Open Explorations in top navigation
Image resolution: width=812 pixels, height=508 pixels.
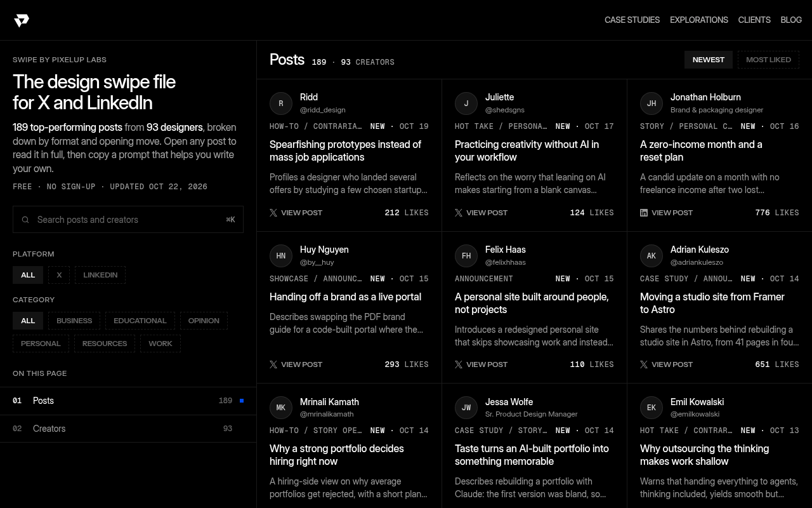[x=699, y=20]
